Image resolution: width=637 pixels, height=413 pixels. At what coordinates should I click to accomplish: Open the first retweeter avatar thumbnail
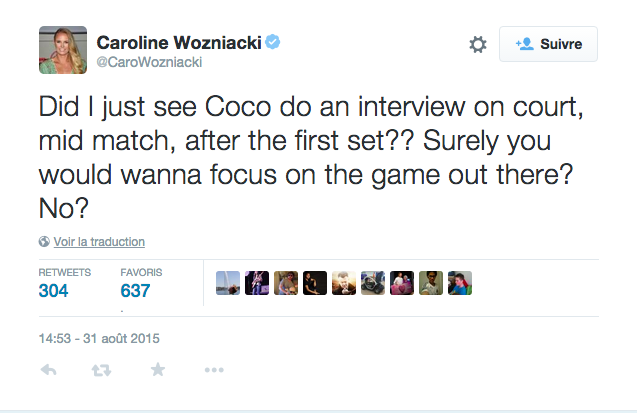point(228,283)
